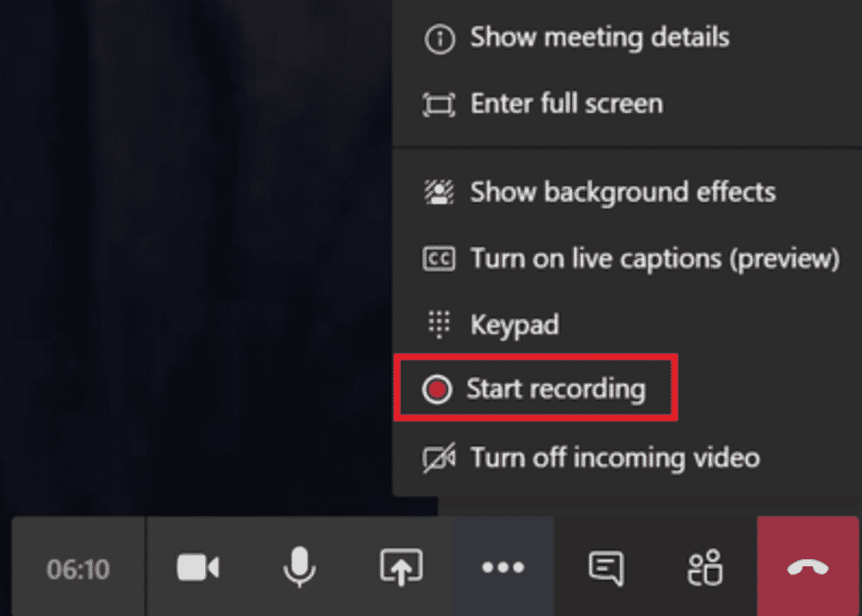The width and height of the screenshot is (862, 616).
Task: Click the info circle icon
Action: (x=439, y=40)
